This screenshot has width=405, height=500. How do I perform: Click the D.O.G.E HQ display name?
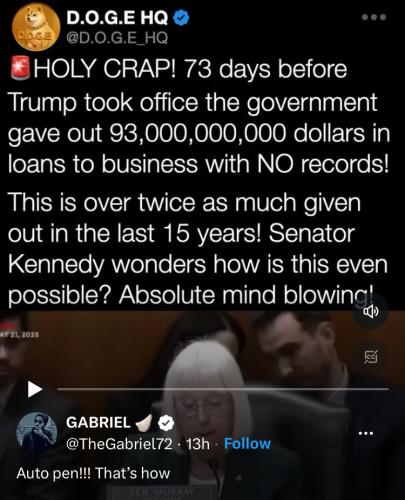[x=117, y=18]
